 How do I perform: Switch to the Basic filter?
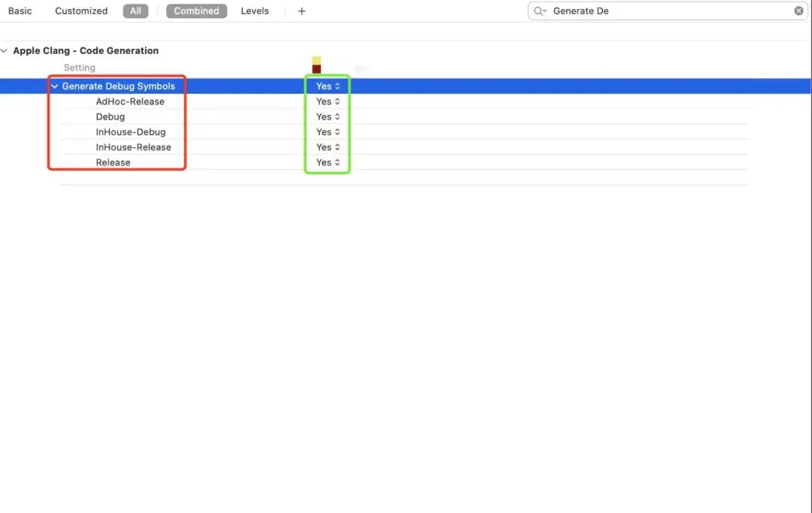click(x=20, y=11)
